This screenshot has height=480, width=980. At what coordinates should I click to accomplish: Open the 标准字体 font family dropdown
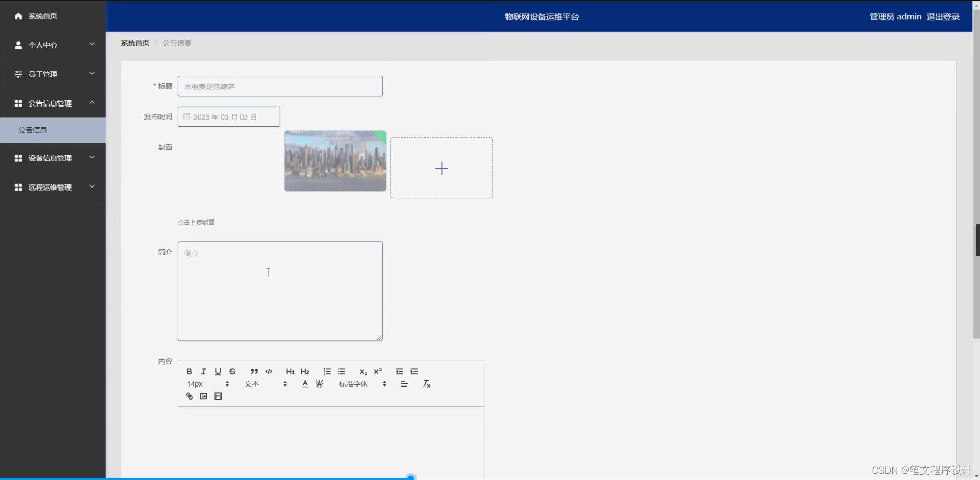tap(362, 384)
